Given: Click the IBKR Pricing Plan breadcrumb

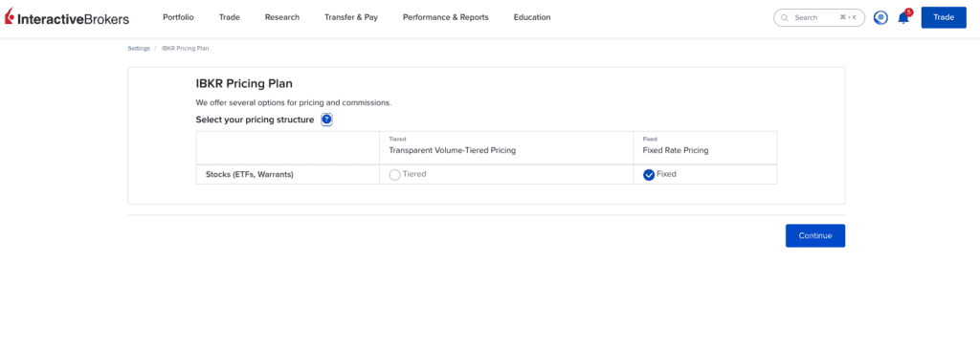Looking at the screenshot, I should pyautogui.click(x=185, y=48).
